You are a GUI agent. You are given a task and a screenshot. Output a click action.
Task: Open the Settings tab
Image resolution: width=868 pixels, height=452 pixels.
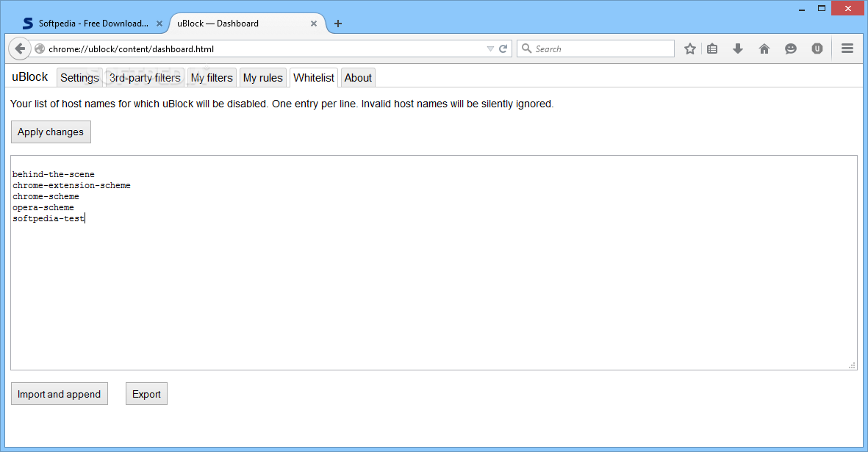click(79, 78)
